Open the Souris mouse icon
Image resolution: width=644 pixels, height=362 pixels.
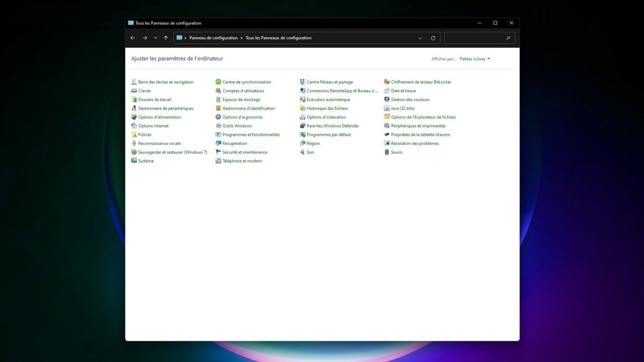point(387,152)
